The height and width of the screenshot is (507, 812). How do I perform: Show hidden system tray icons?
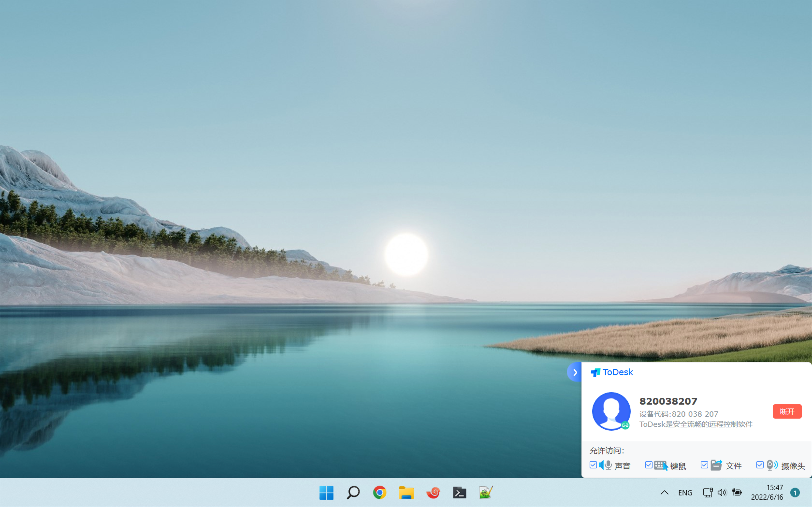click(x=664, y=493)
